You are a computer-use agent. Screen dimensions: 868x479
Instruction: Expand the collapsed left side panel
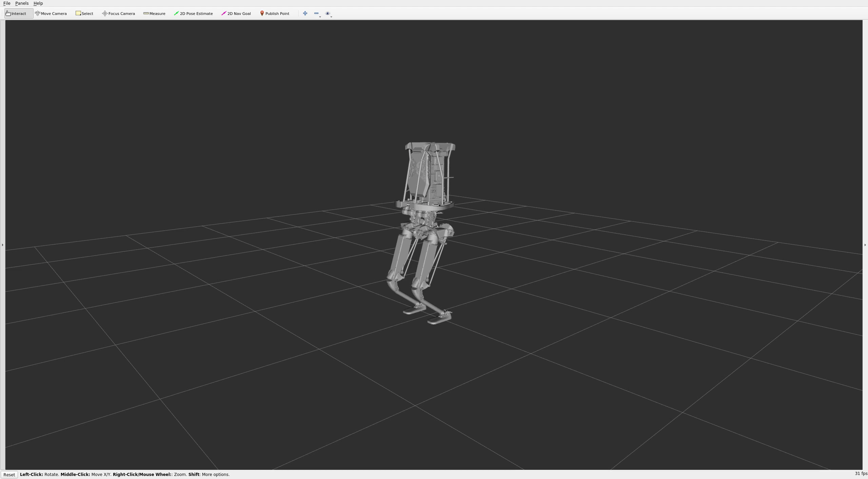point(2,245)
